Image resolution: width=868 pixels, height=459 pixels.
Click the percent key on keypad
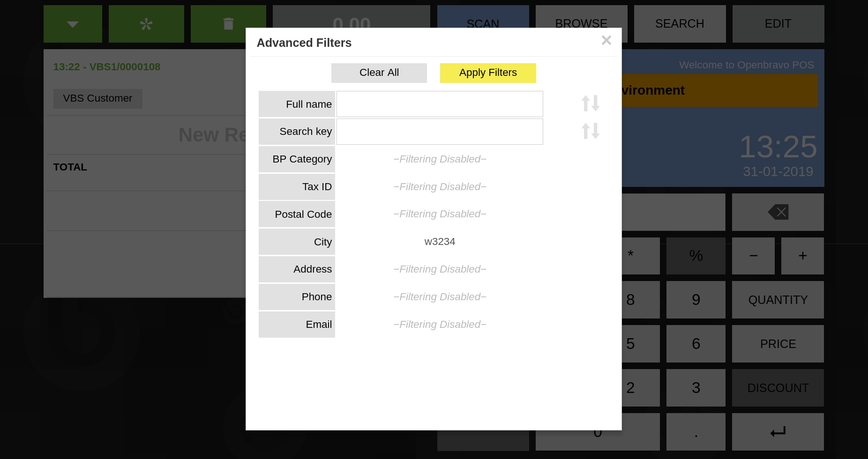[x=696, y=256]
